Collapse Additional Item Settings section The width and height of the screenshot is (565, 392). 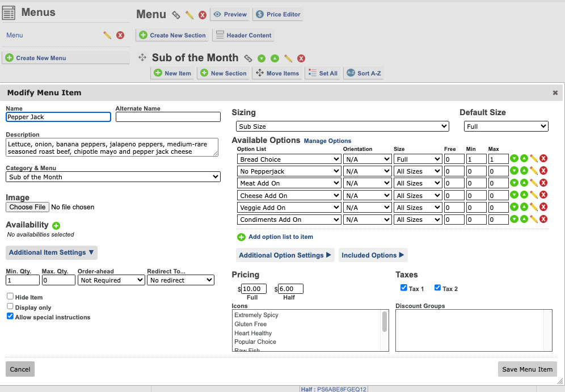pos(52,252)
